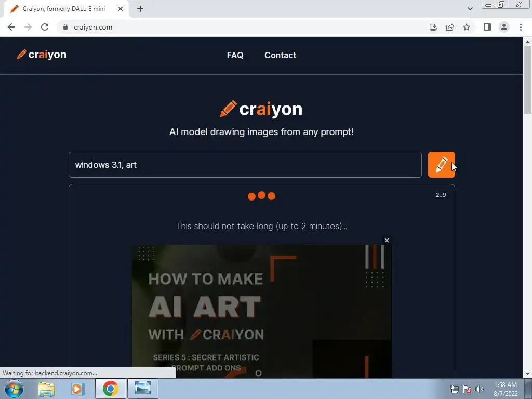Viewport: 532px width, 399px height.
Task: Reload the craiyon.com page
Action: pyautogui.click(x=45, y=27)
